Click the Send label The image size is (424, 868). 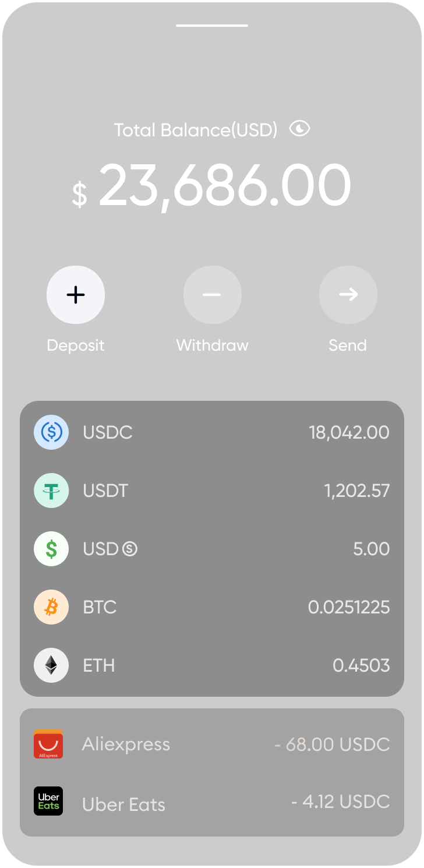point(348,345)
